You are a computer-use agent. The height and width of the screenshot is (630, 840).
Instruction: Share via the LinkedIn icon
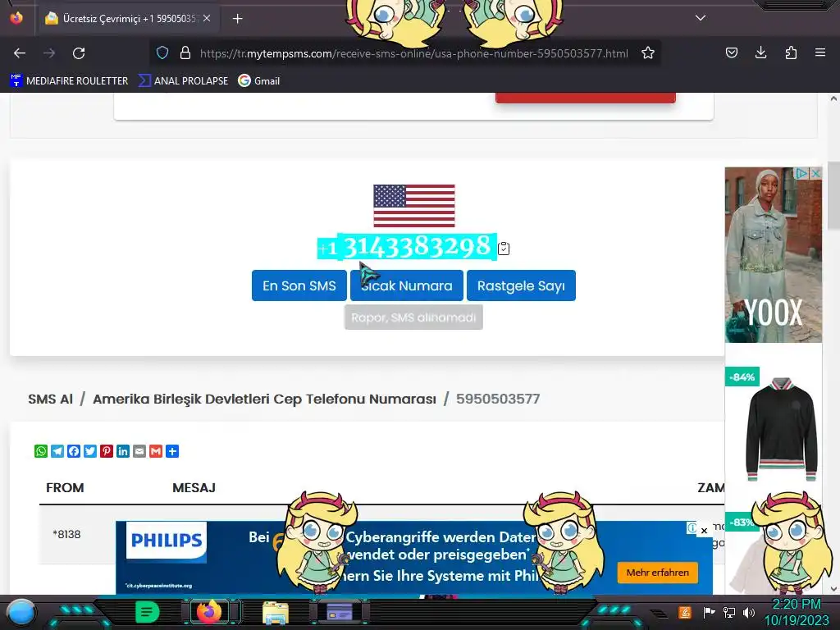click(x=123, y=451)
